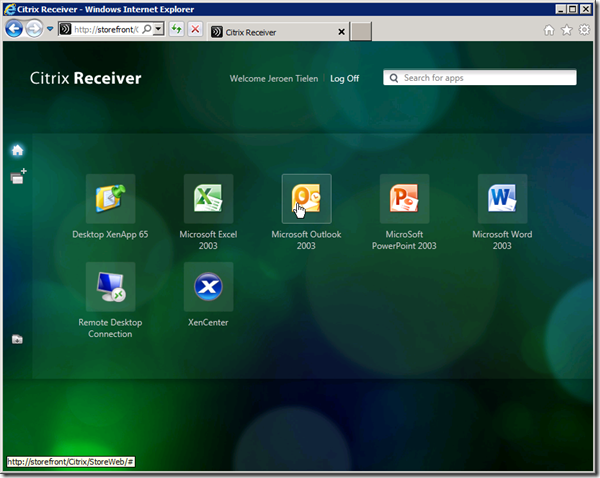This screenshot has height=478, width=600.
Task: Open the XenCenter app icon
Action: pos(209,287)
